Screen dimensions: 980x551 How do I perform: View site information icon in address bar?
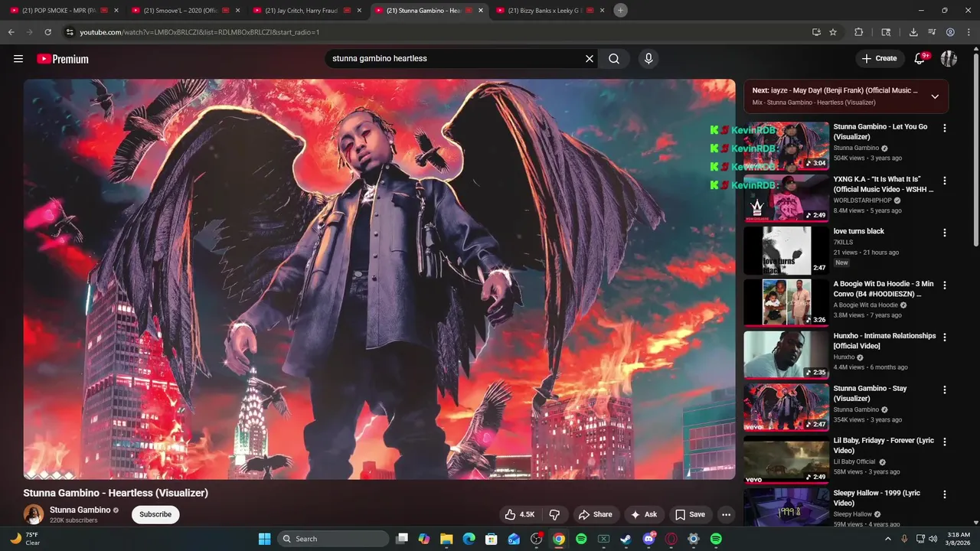coord(69,32)
